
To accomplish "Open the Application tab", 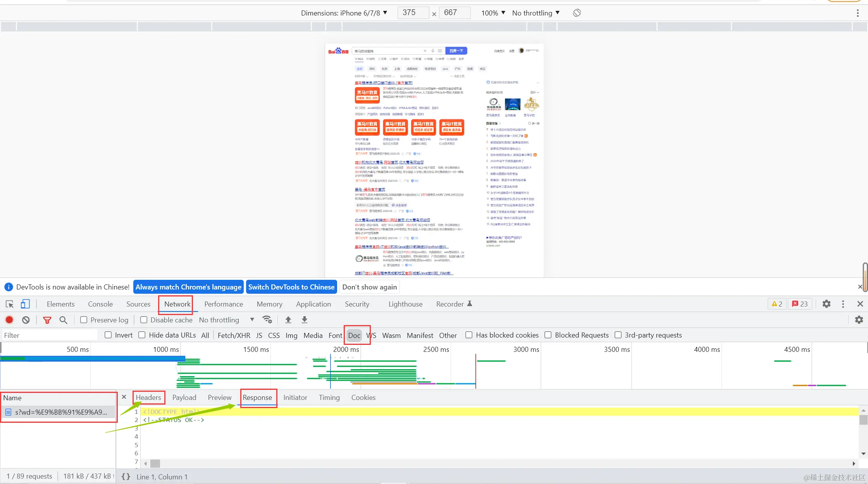I will 313,304.
